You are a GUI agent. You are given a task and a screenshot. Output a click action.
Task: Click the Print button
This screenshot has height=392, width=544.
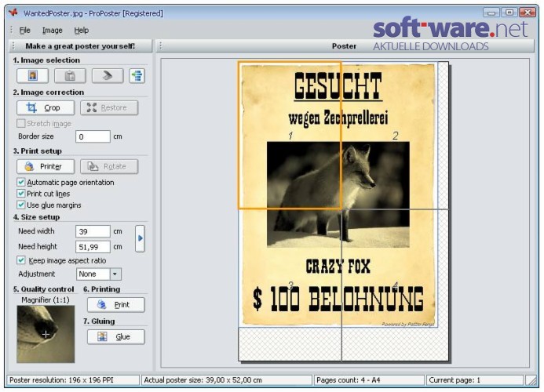point(115,305)
